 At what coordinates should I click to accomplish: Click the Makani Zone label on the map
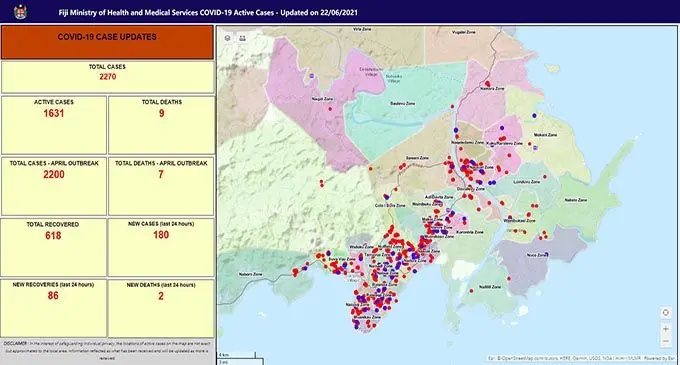coord(546,135)
